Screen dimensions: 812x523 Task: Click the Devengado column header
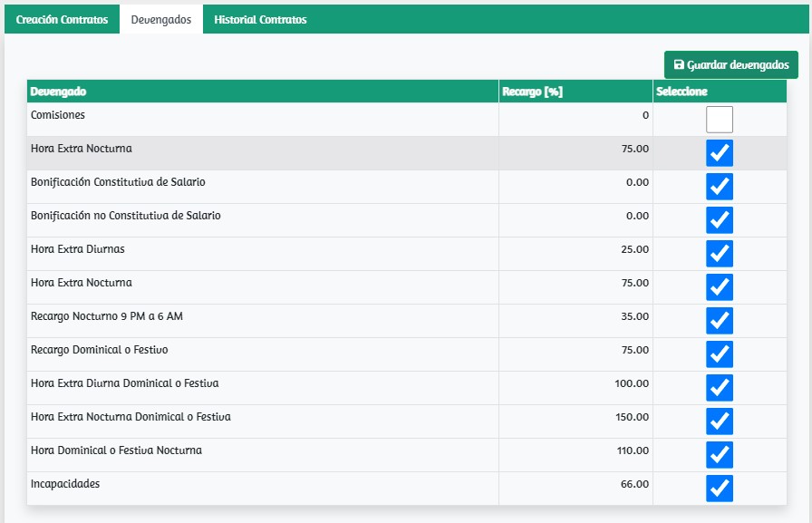pos(59,92)
